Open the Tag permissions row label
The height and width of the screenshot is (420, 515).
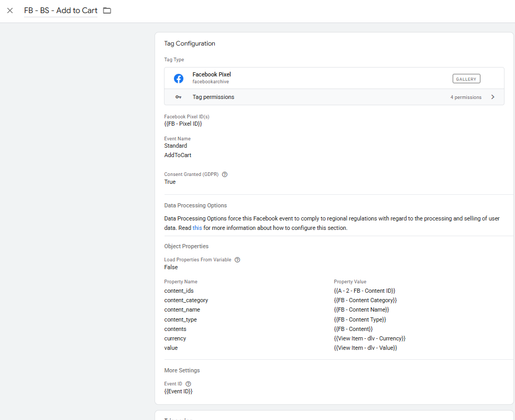coord(213,97)
